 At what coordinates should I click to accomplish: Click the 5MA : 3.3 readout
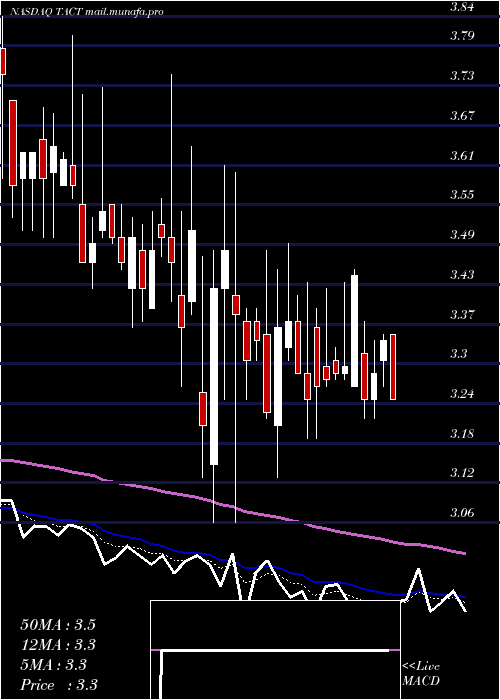(x=53, y=665)
